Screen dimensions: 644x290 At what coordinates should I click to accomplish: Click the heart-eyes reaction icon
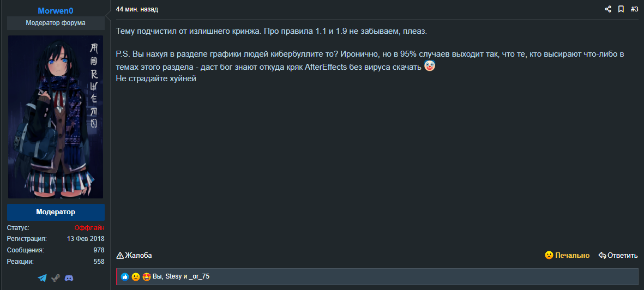[x=146, y=277]
